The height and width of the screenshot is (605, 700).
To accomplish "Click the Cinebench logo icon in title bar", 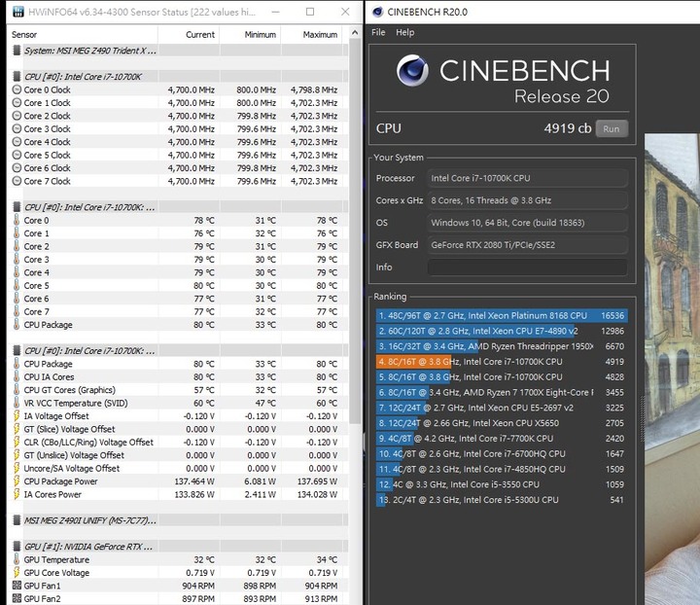I will coord(377,12).
